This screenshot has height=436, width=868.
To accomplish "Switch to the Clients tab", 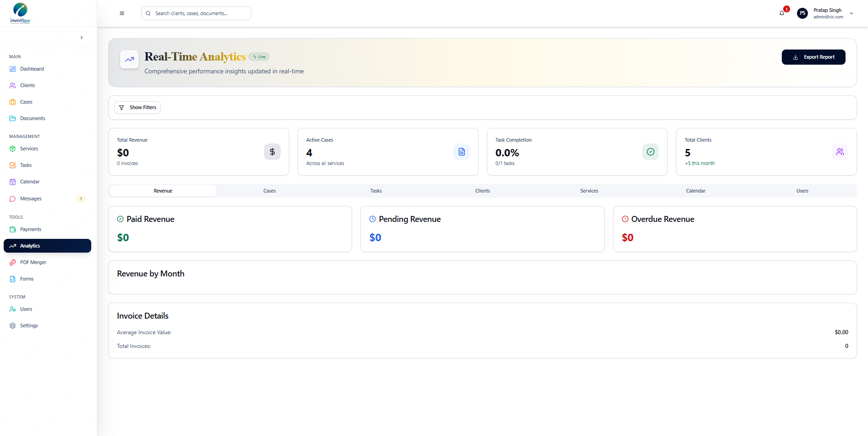I will point(483,191).
